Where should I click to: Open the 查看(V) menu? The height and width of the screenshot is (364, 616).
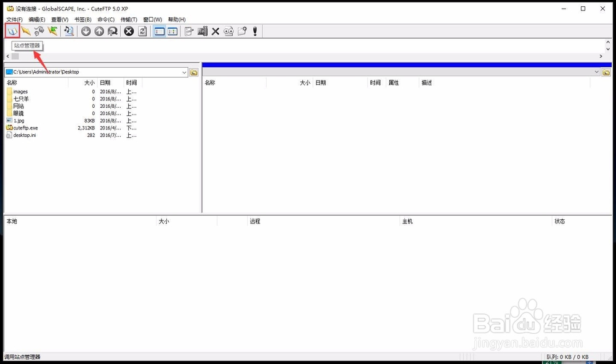coord(60,19)
